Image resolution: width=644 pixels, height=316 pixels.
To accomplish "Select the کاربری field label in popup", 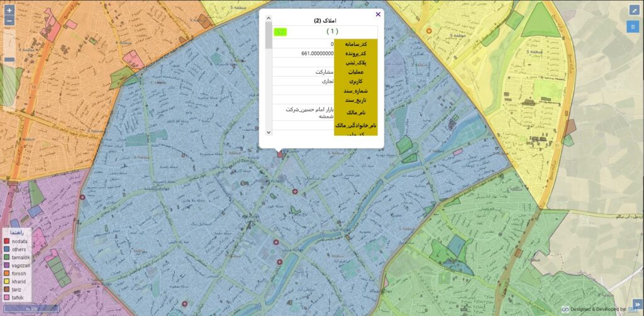I will click(x=356, y=82).
